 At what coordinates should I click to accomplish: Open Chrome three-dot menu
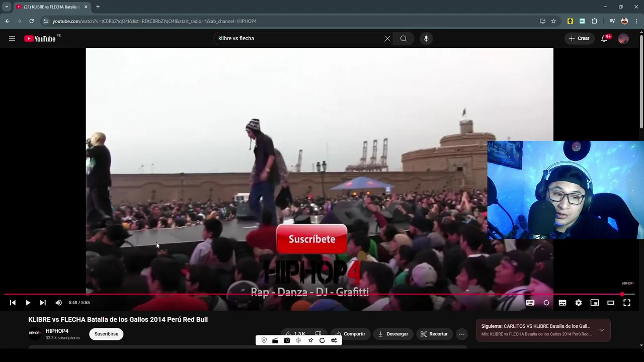point(637,21)
